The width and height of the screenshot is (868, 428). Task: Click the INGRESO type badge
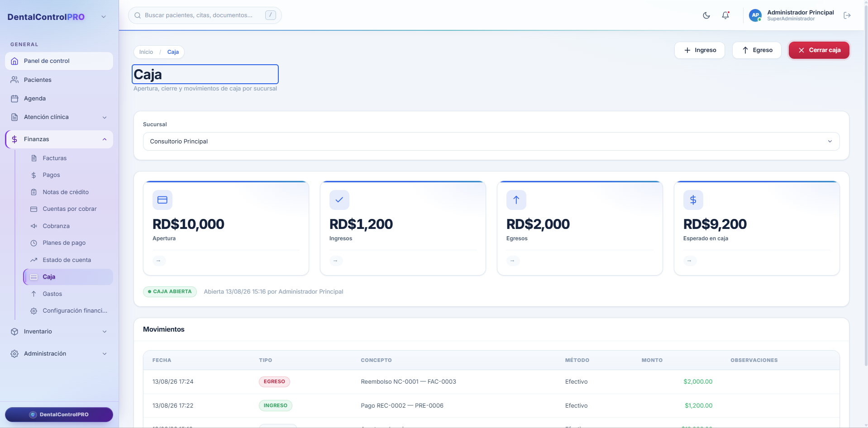pyautogui.click(x=276, y=406)
